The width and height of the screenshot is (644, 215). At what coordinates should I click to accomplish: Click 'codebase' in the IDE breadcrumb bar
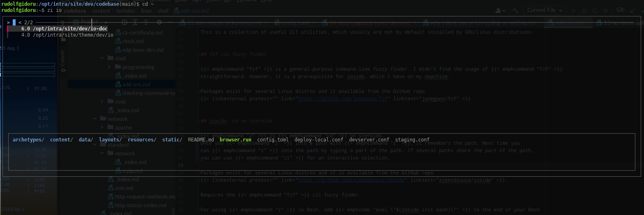tap(75, 12)
